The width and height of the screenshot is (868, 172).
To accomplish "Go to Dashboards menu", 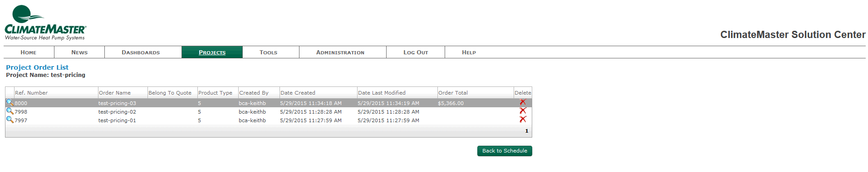I will click(x=141, y=52).
